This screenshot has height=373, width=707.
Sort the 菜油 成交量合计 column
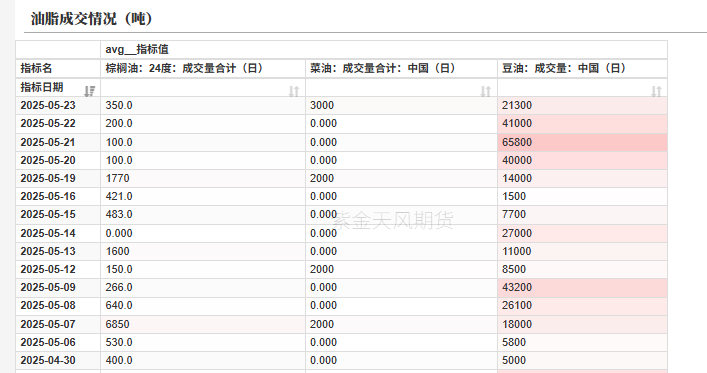coord(486,91)
